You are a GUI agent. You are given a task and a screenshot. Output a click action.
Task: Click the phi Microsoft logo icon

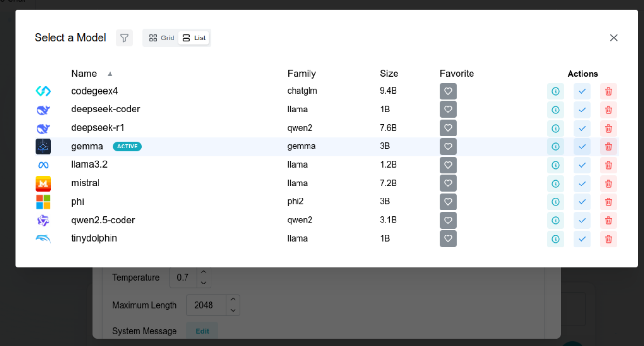[x=43, y=202]
